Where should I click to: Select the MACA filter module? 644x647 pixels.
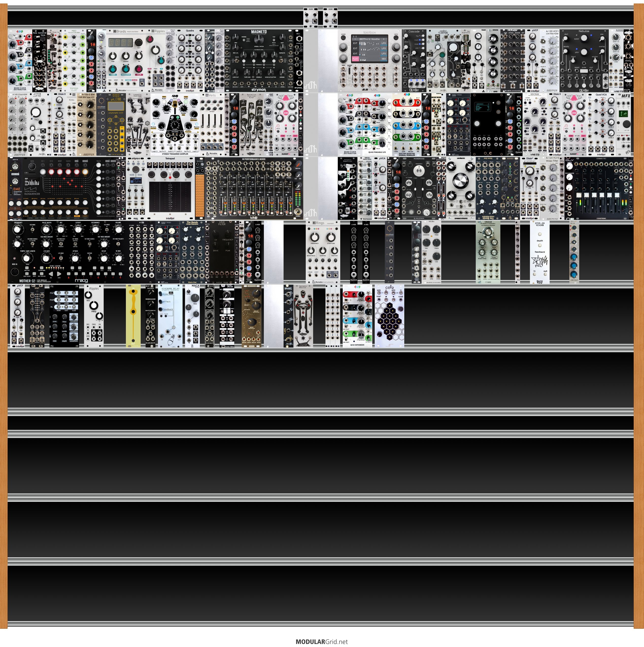192,316
